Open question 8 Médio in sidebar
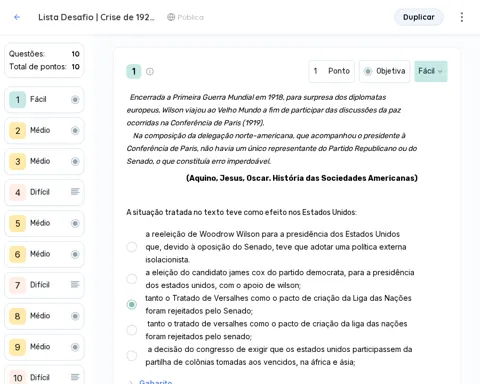480x384 pixels. [44, 316]
